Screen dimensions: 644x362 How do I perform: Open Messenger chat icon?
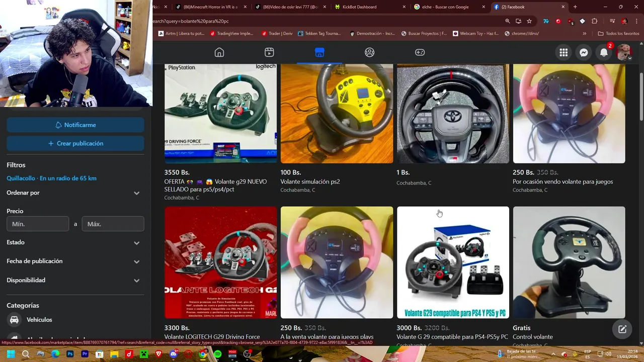pos(584,52)
